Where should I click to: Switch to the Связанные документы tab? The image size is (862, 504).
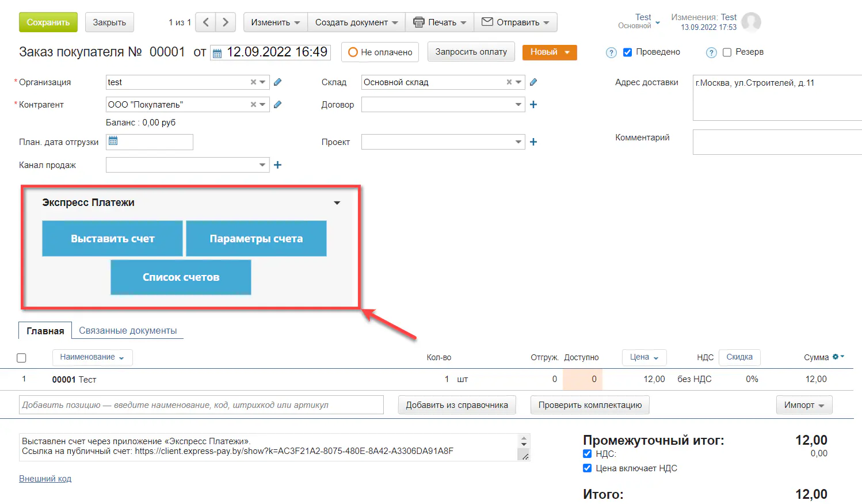[128, 331]
